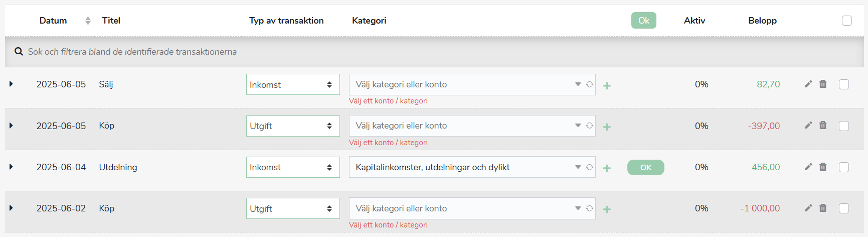Edit the 2025-06-05 Sälj transaction with pencil icon
Screen dimensions: 868x237
coord(808,84)
